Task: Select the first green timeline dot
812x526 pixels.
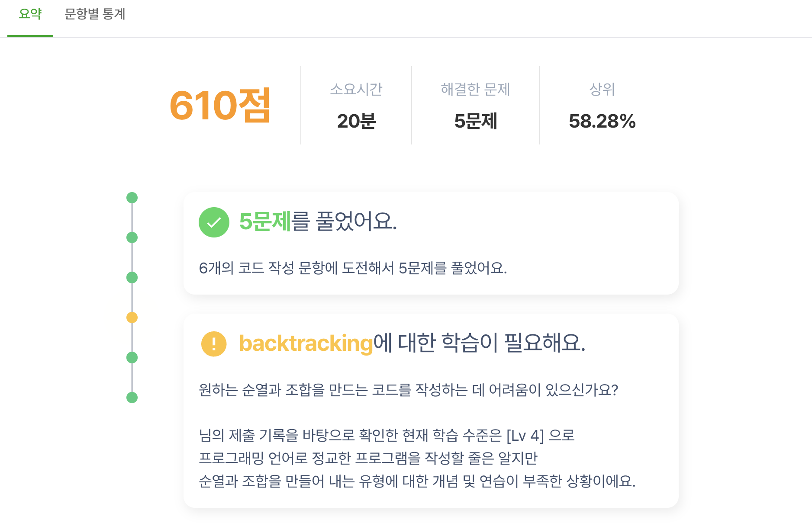Action: (x=132, y=198)
